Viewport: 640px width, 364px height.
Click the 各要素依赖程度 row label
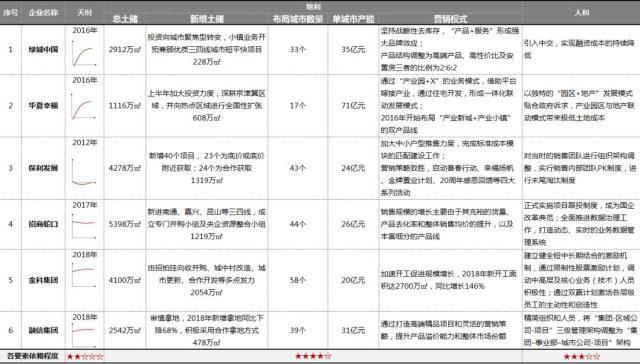tap(33, 356)
